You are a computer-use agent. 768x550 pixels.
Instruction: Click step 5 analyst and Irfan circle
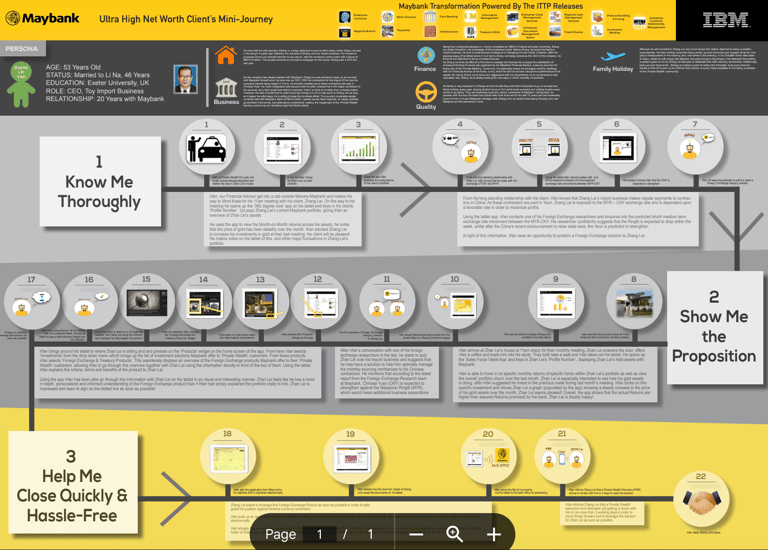pos(539,146)
